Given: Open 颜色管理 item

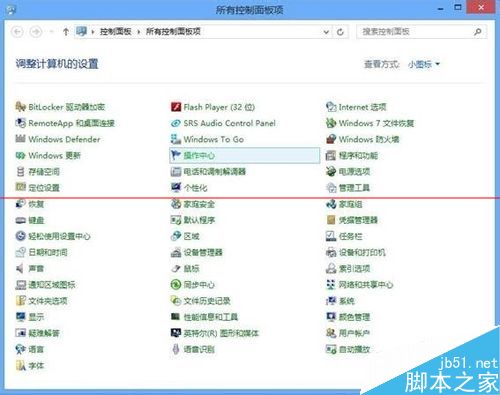Looking at the screenshot, I should [x=348, y=317].
